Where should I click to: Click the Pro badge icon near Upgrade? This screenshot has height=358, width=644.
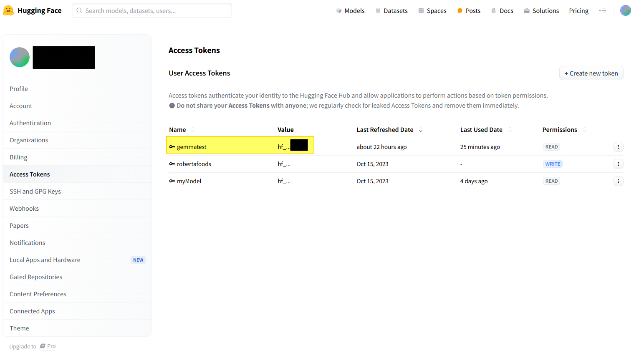pyautogui.click(x=43, y=346)
